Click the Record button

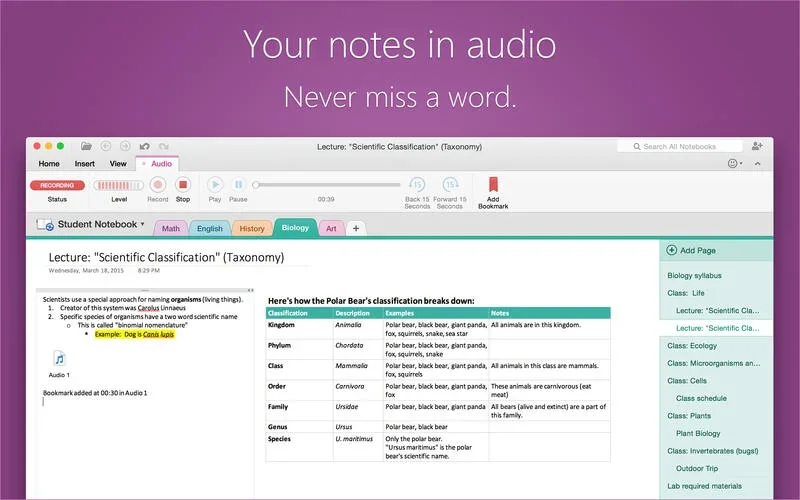[x=158, y=189]
